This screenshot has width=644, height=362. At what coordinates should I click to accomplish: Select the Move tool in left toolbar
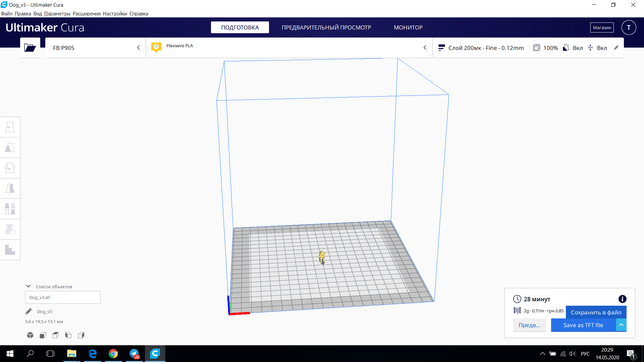point(10,127)
